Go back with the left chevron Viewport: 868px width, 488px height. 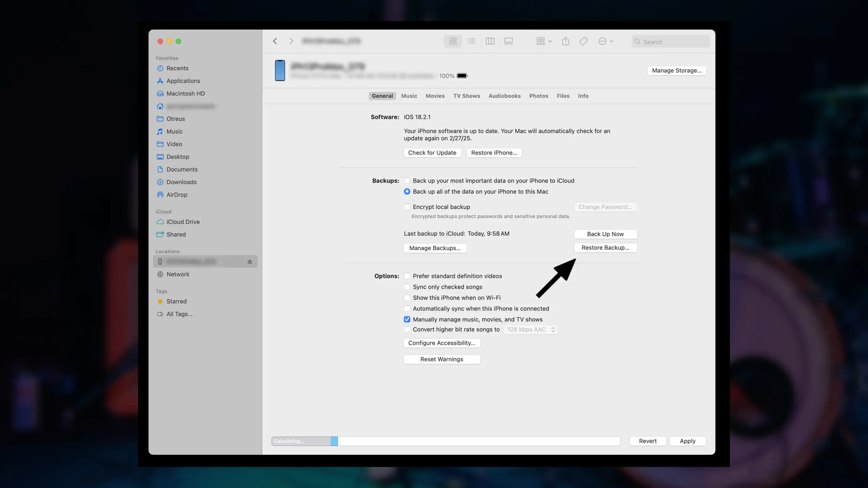point(275,41)
